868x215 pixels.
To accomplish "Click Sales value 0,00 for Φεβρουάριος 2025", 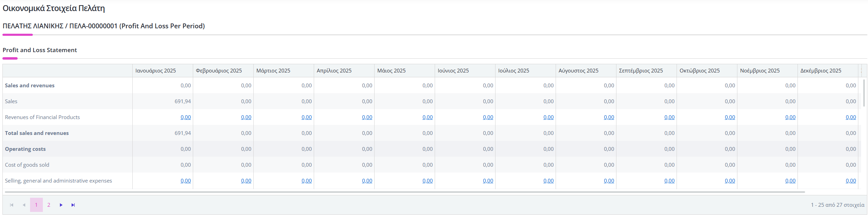I will pyautogui.click(x=246, y=101).
